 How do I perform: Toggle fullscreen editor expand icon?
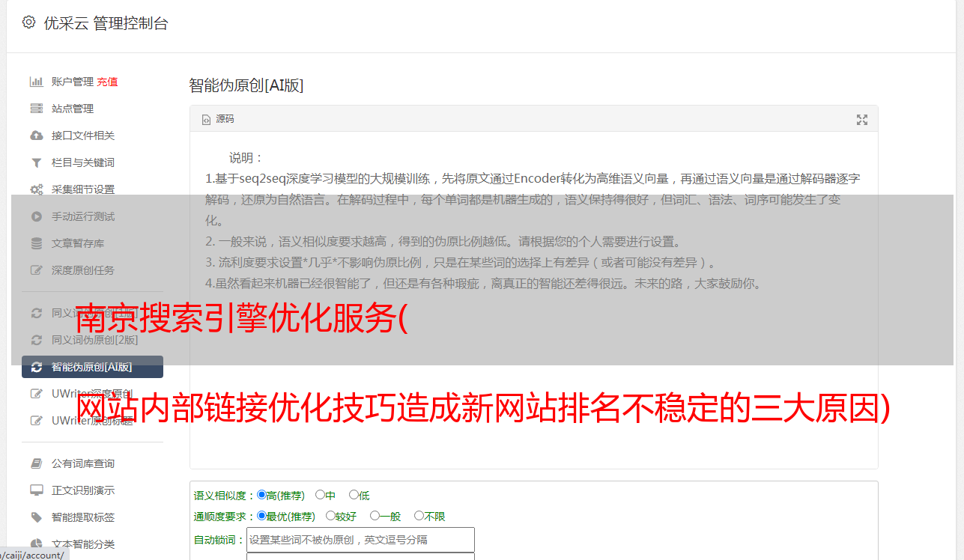coord(861,120)
